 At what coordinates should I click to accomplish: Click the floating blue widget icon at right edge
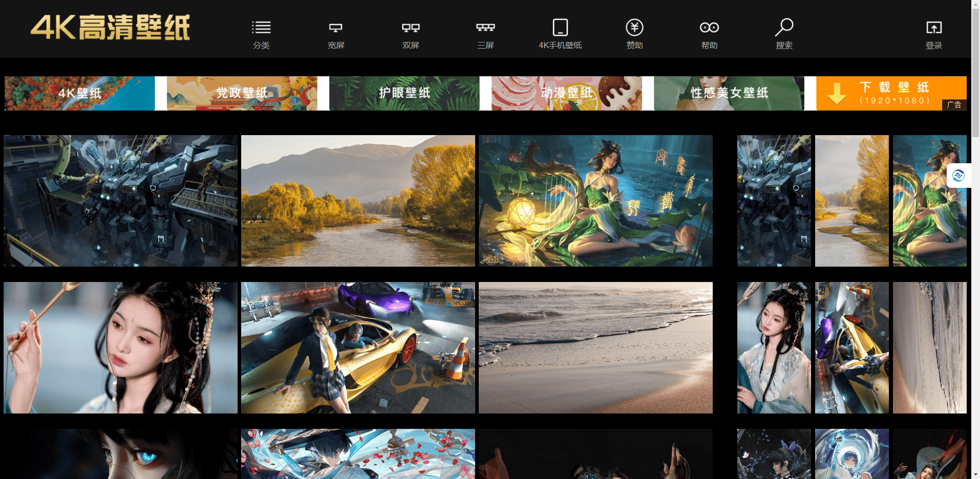pos(958,176)
